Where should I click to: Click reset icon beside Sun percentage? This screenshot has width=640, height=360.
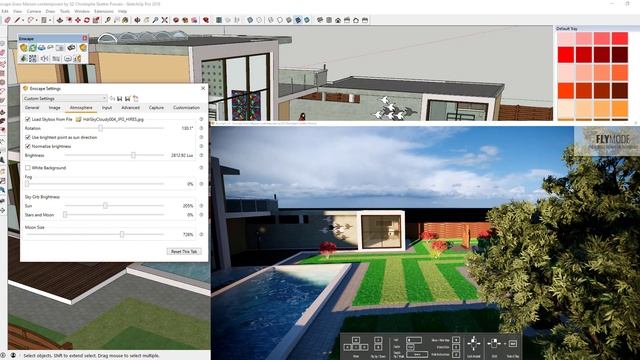(201, 206)
